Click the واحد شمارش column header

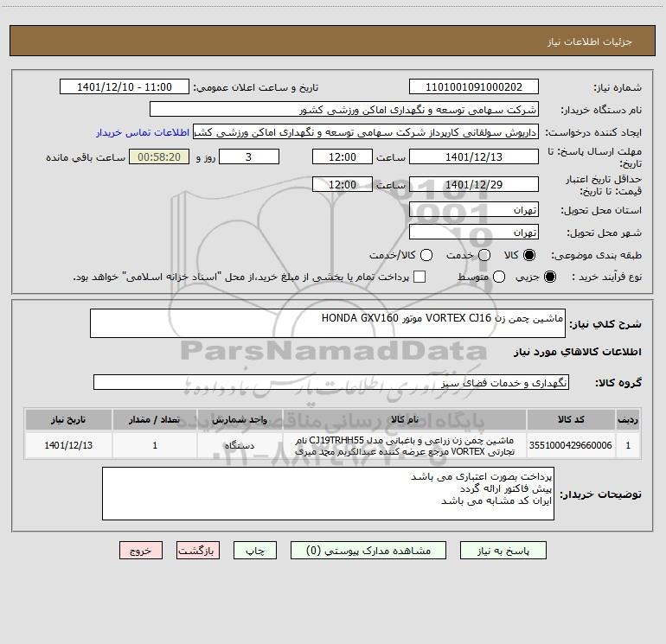coord(240,420)
